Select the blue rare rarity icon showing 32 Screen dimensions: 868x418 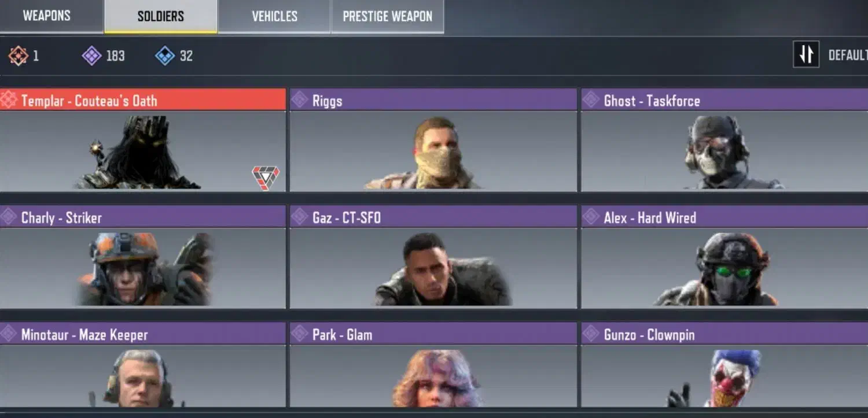click(x=165, y=56)
